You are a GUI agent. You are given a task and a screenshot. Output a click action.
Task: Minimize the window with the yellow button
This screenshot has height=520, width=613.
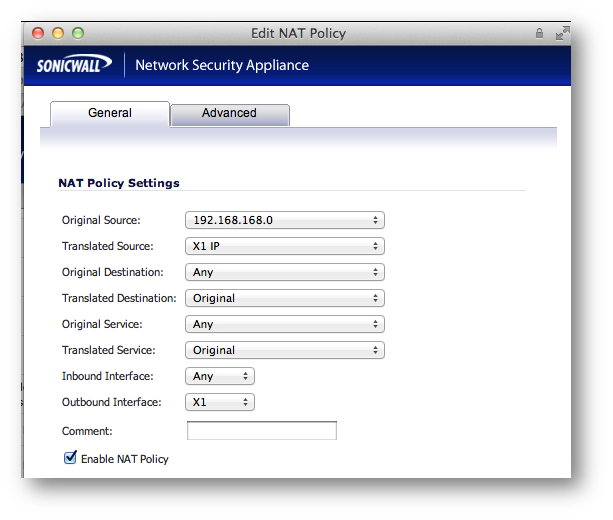[x=58, y=33]
